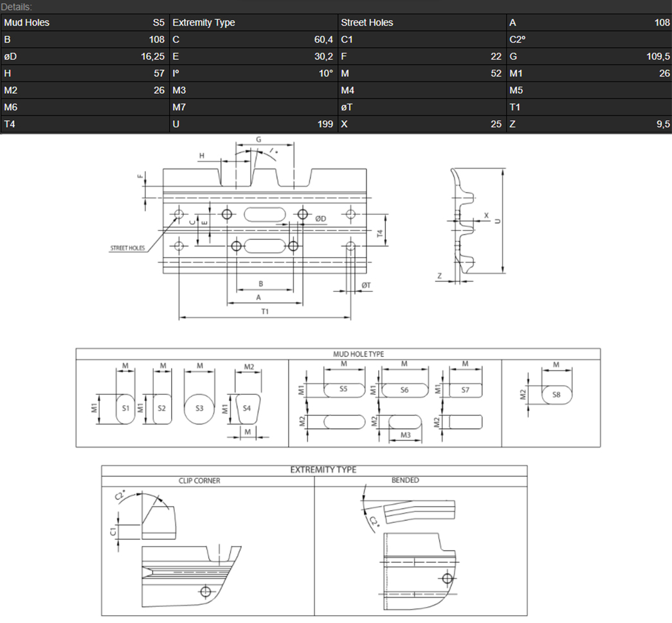Click the round S3 mud hole shape
Viewport: 672px width, 623px height.
(199, 408)
